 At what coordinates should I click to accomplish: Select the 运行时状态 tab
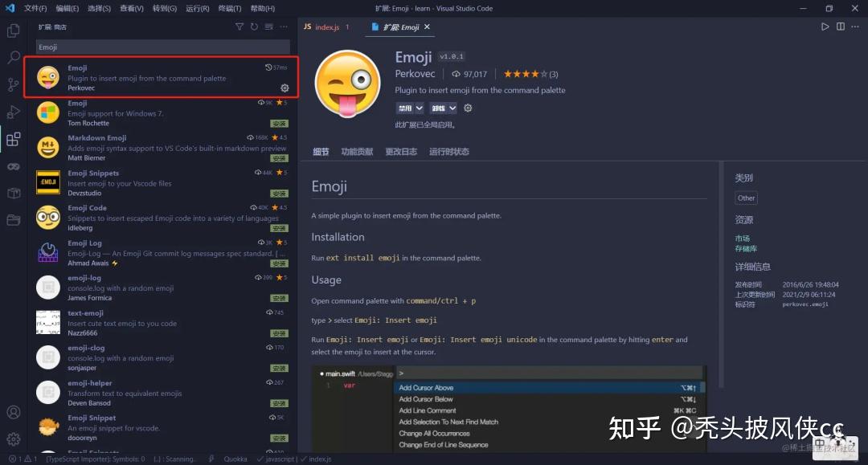click(449, 152)
